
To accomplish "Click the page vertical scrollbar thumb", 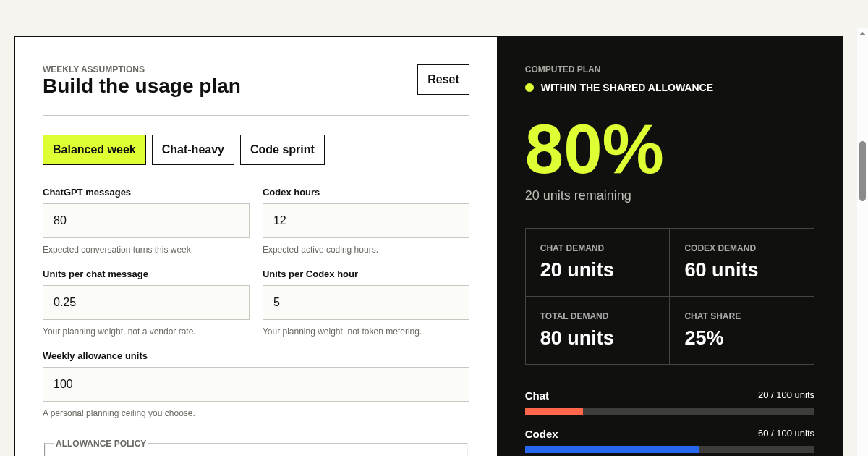I will [862, 171].
